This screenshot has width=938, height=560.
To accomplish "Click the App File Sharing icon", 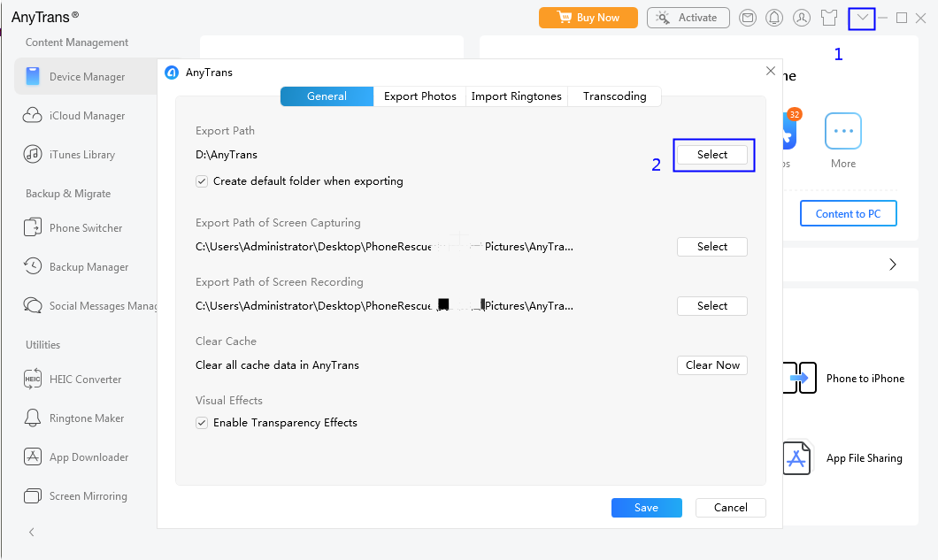I will tap(797, 458).
